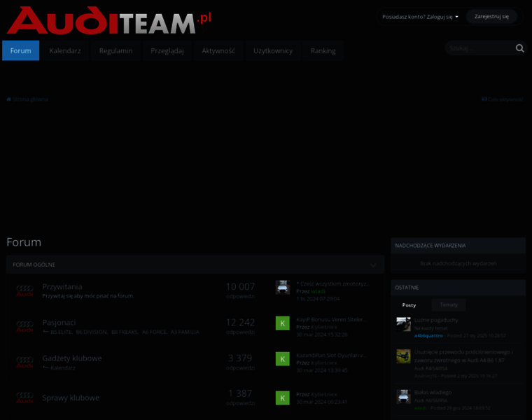Viewport: 532px width, 420px height.
Task: Open the 'Usunięcie przewodu podciśnieniowego' post link
Action: (463, 356)
